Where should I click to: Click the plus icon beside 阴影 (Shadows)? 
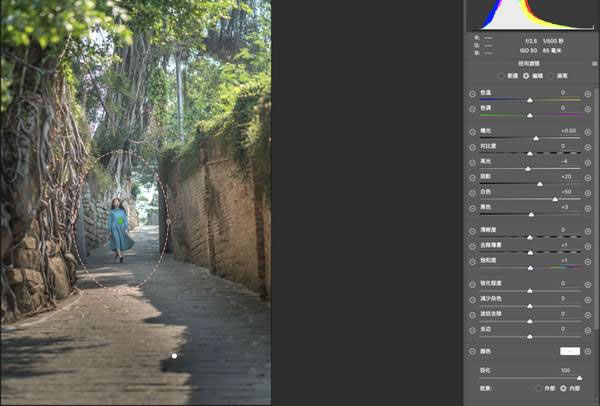click(588, 178)
